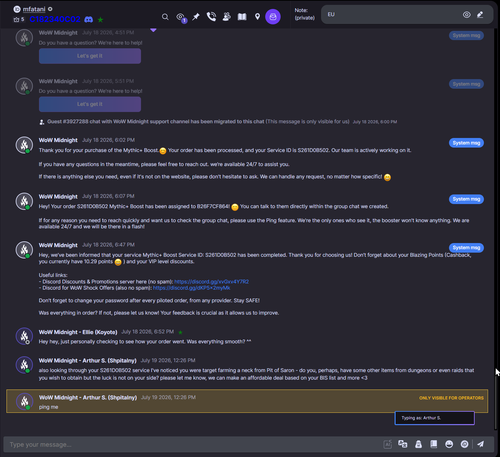500x457 pixels.
Task: Open the Discord WoW Shock Offers link
Action: point(191,288)
